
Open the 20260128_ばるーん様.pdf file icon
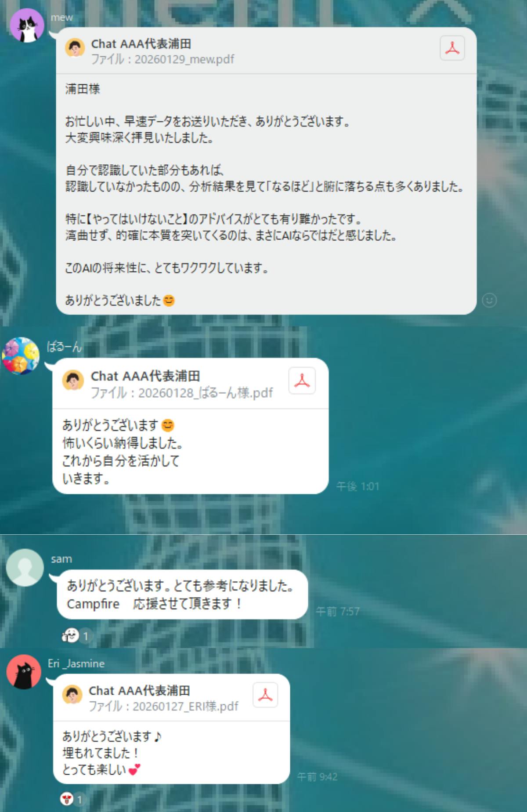[x=302, y=381]
